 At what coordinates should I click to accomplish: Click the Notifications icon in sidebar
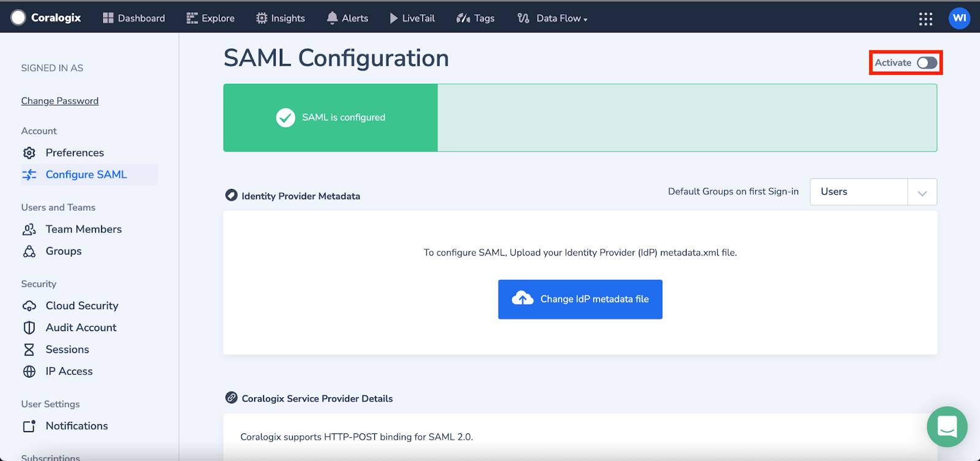point(29,426)
